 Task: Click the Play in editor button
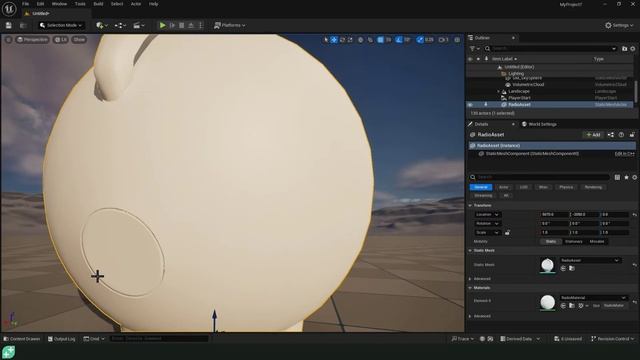[x=162, y=25]
